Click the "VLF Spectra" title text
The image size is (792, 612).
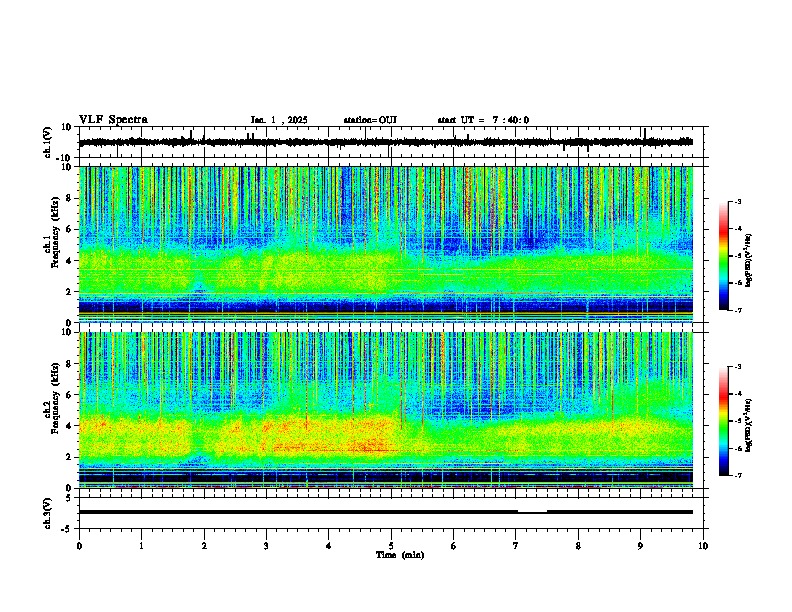pos(113,120)
